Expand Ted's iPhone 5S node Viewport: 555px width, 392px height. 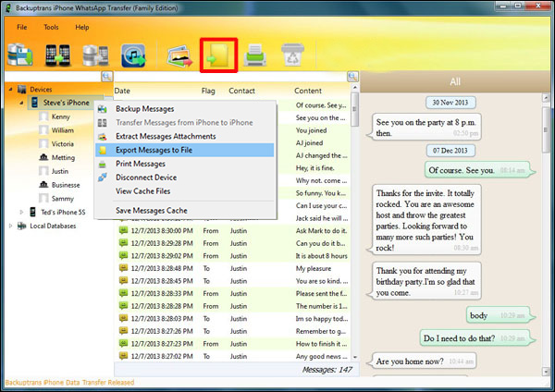tap(21, 212)
